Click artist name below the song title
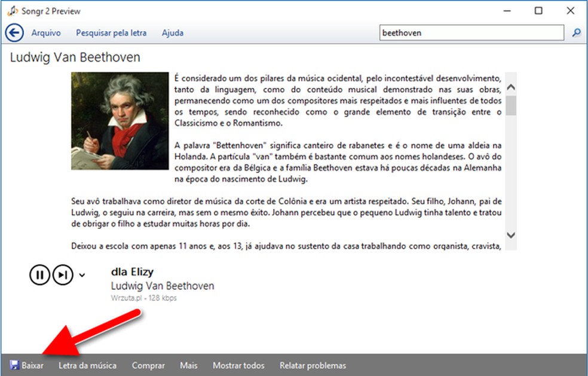The width and height of the screenshot is (588, 376). [163, 286]
